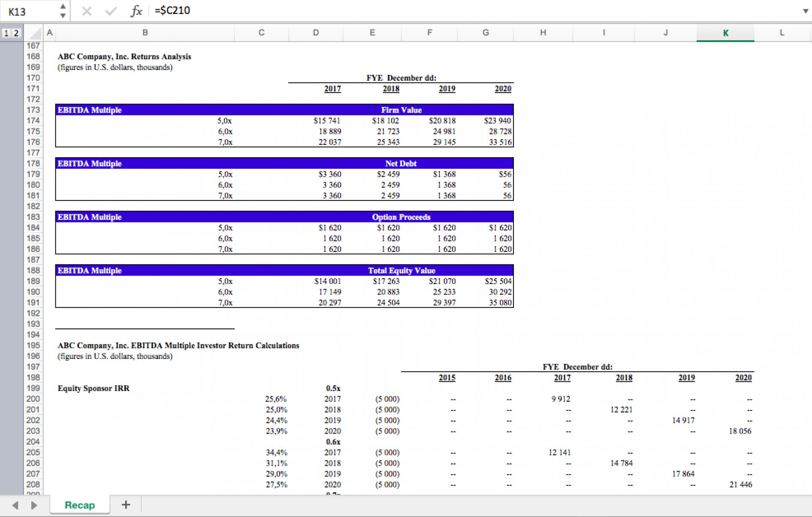Click the Select All corner triangle
Screen dimensions: 812x517
click(x=35, y=33)
